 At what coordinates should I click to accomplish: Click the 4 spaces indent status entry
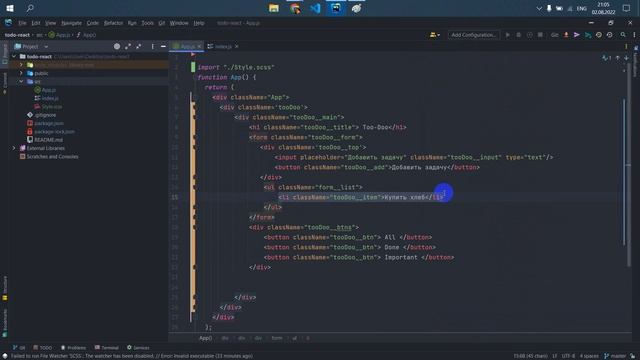point(589,356)
